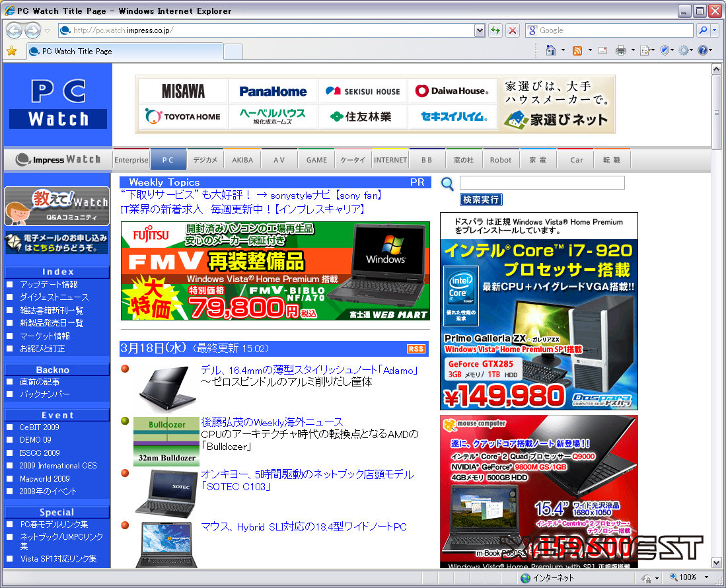Click the Google search magnifier button

pyautogui.click(x=703, y=30)
